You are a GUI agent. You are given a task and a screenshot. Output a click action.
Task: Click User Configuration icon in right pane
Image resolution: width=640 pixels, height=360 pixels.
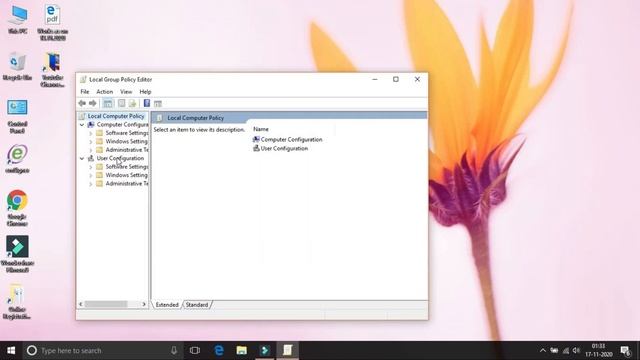256,148
